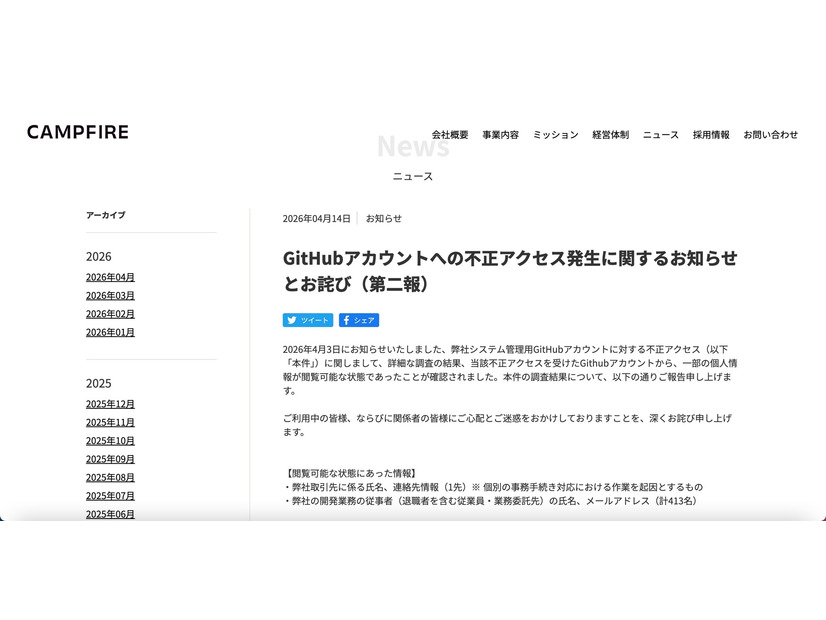
Task: Click the ニュース page subtitle under News
Action: point(413,176)
